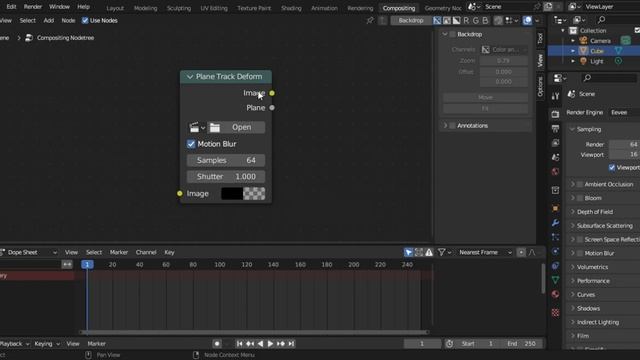Open the Render properties tab icon
640x360 pixels.
tap(555, 114)
